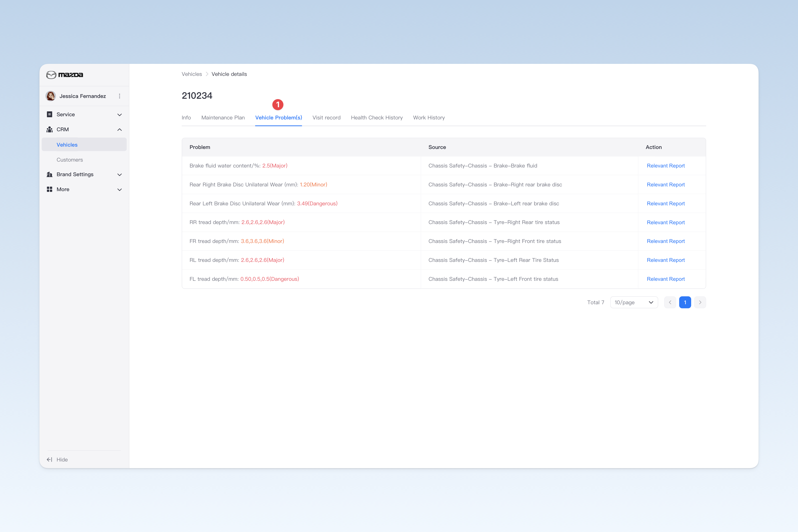Image resolution: width=798 pixels, height=532 pixels.
Task: Open Relevant Report for FL tread depth
Action: pyautogui.click(x=666, y=279)
